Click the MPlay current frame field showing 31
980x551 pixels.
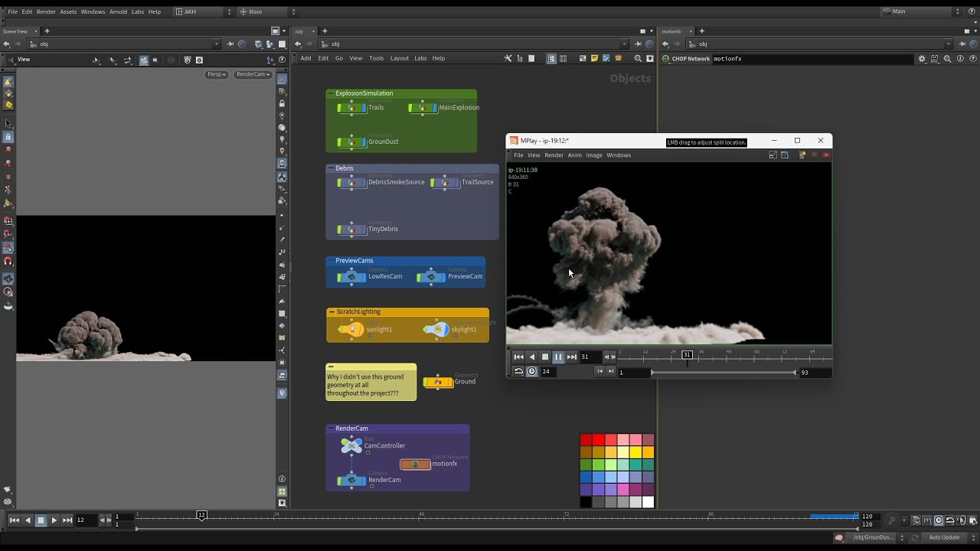590,357
